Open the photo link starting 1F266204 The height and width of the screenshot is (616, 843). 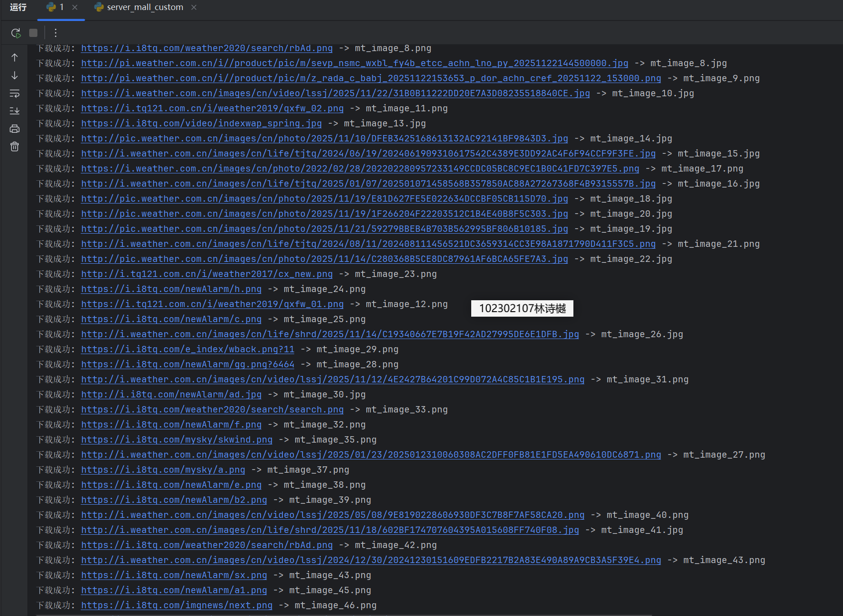click(x=324, y=214)
